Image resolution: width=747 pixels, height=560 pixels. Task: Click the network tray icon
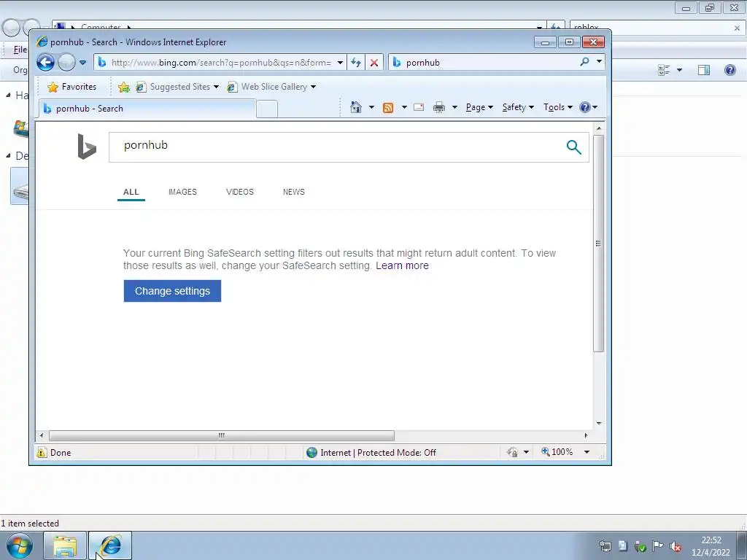click(605, 546)
